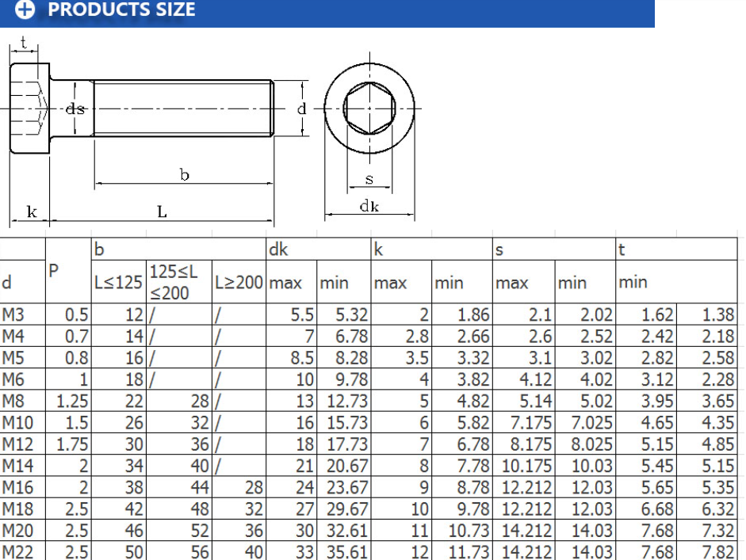Click the '8.28' dk min value for M5
The height and width of the screenshot is (560, 746).
pos(351,358)
